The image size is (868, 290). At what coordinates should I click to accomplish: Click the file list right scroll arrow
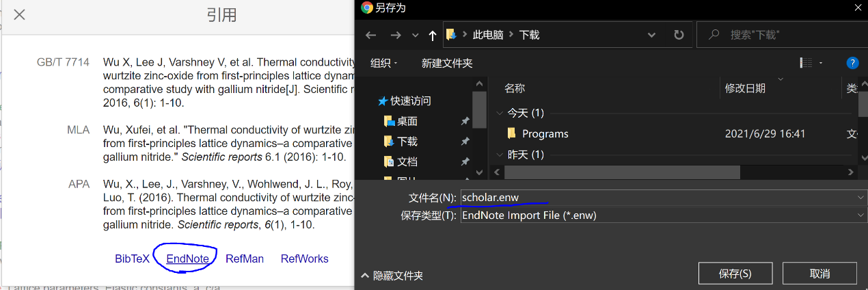851,172
